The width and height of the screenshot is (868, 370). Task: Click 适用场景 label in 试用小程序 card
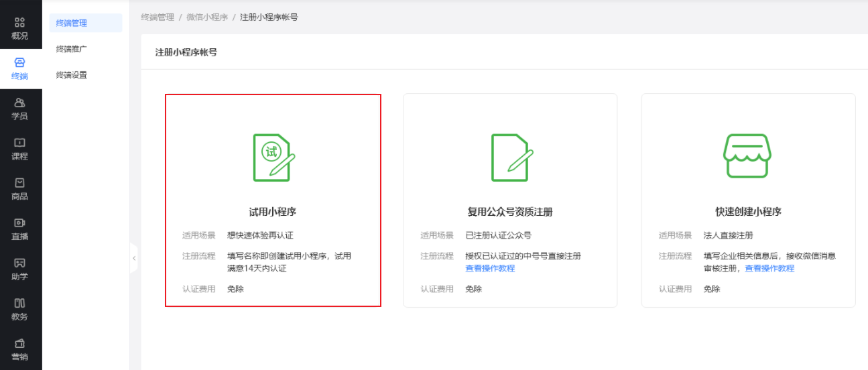click(x=198, y=235)
